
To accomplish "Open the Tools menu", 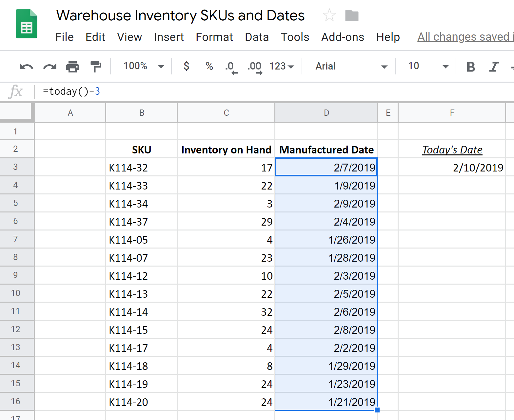I will [x=295, y=37].
